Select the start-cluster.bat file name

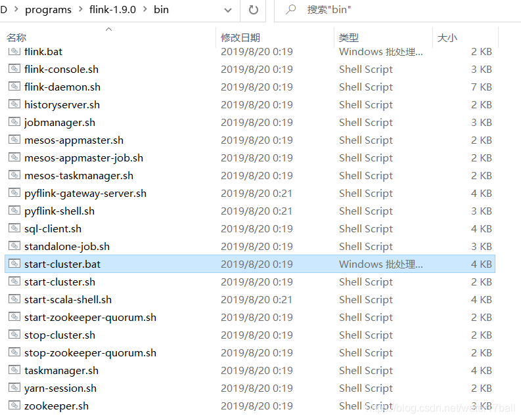point(62,264)
